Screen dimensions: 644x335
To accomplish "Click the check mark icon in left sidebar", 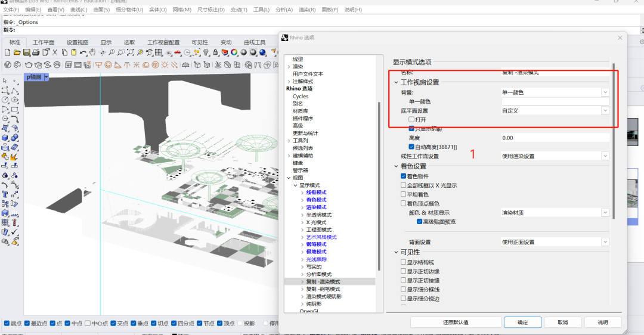I will (x=15, y=232).
